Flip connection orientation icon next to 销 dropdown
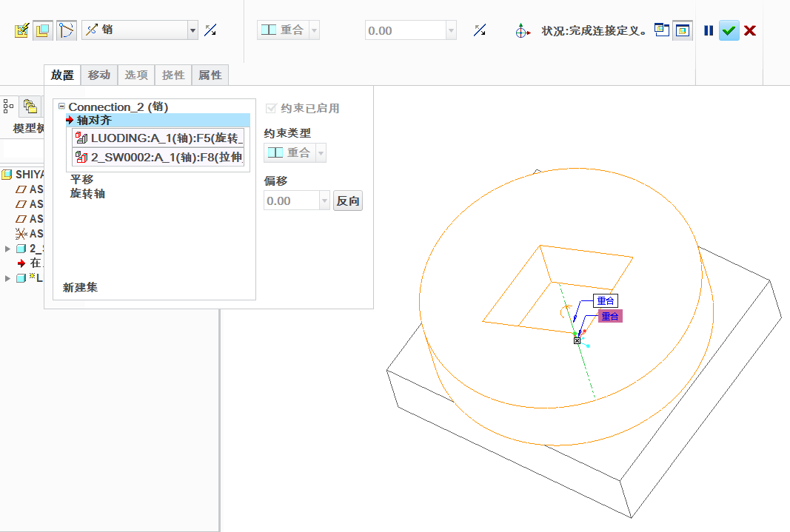790x532 pixels. pos(210,30)
